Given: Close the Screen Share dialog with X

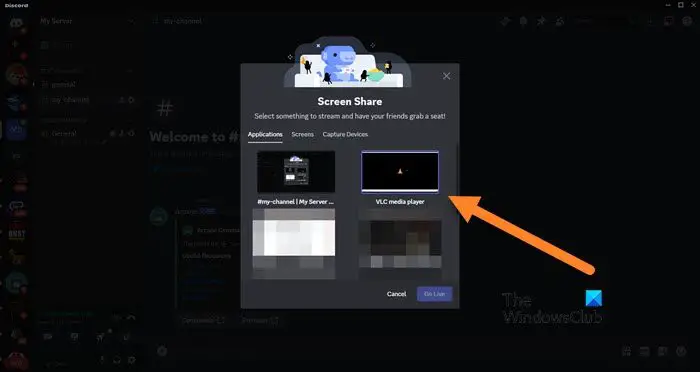Looking at the screenshot, I should coord(446,76).
